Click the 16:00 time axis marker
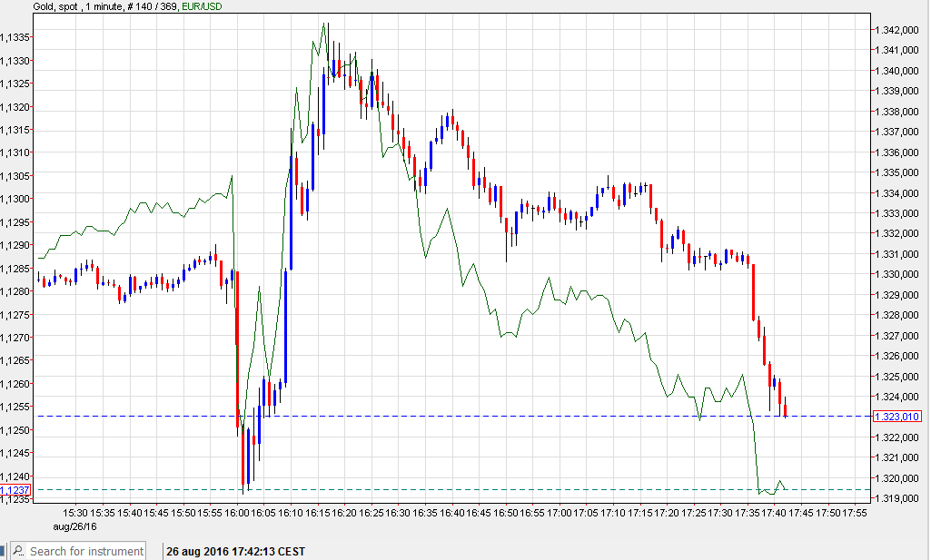 click(x=237, y=513)
